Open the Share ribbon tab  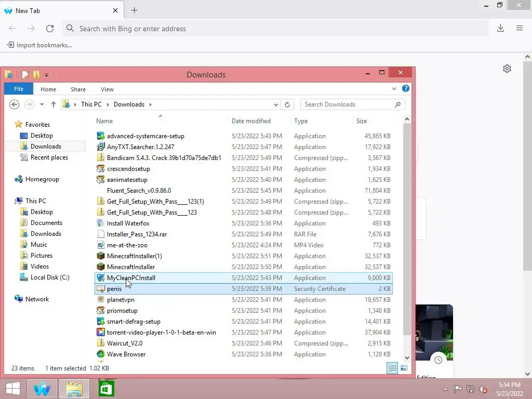click(78, 89)
